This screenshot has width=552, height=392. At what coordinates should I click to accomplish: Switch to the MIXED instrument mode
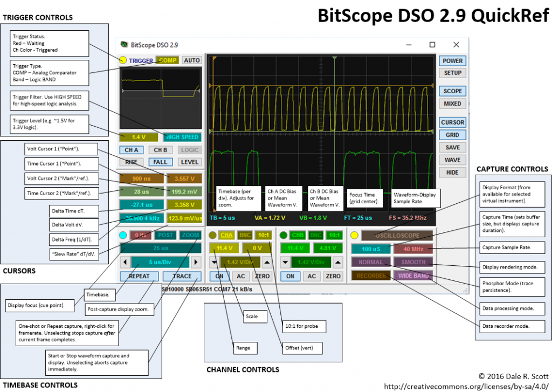point(453,103)
